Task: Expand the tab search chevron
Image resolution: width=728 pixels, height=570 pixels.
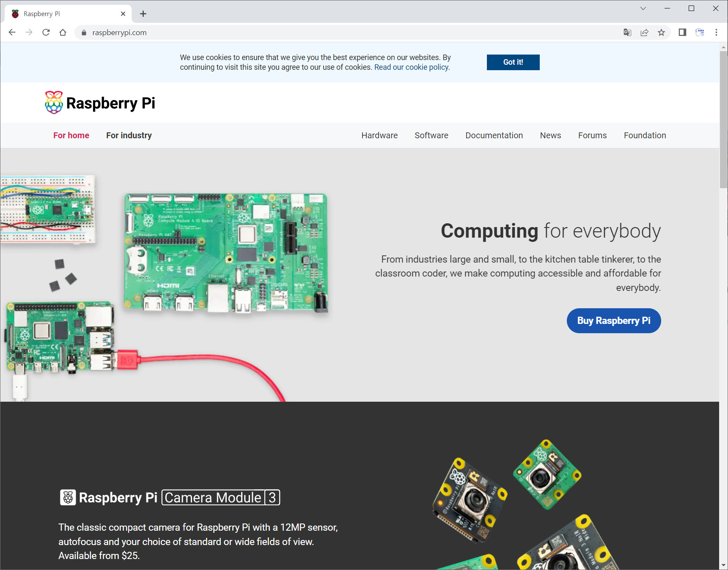Action: [643, 8]
